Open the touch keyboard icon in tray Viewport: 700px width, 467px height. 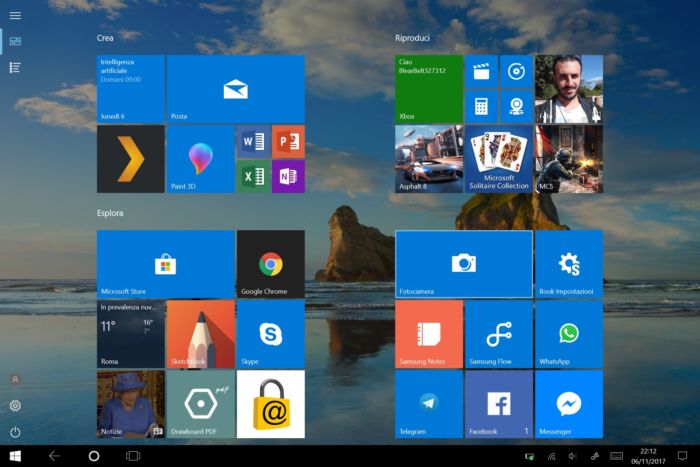617,456
